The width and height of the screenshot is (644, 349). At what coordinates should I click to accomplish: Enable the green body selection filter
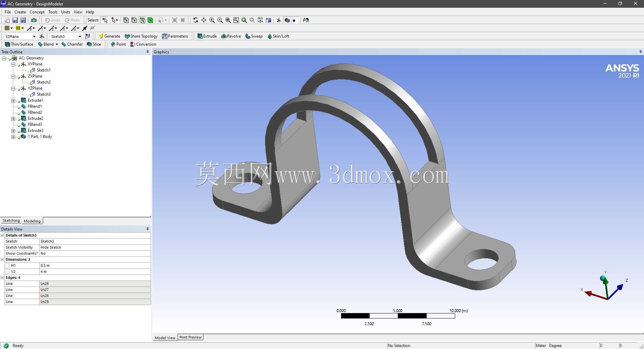[x=150, y=20]
